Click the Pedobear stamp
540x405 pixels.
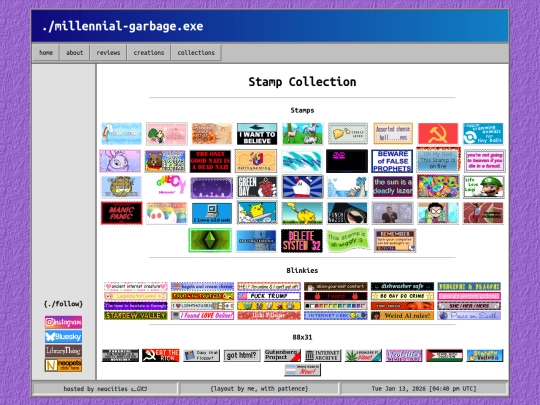coord(165,161)
